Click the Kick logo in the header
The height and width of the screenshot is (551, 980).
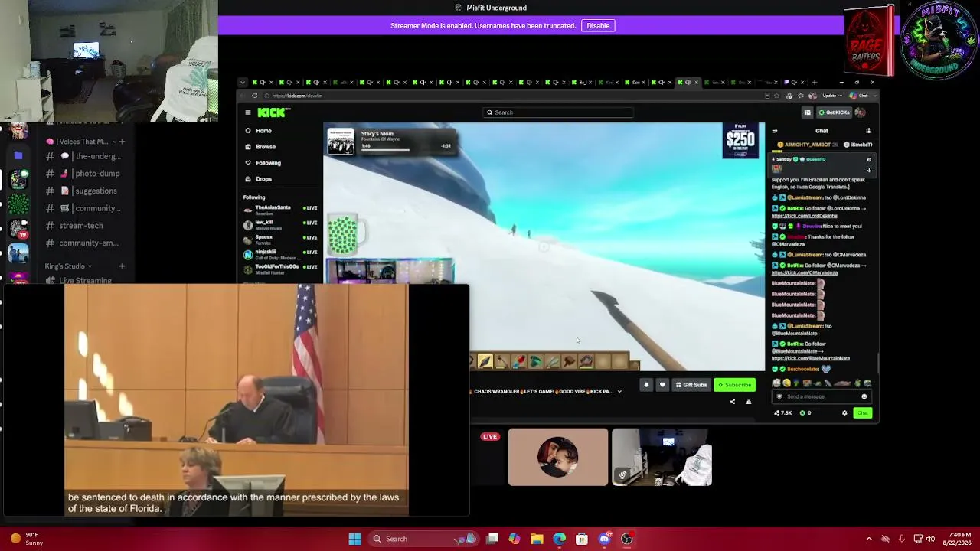(x=273, y=112)
